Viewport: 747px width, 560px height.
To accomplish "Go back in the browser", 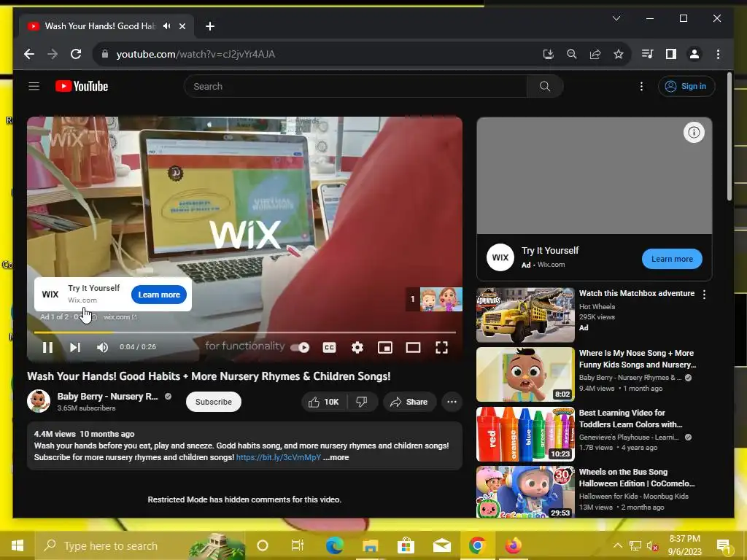I will pyautogui.click(x=29, y=54).
